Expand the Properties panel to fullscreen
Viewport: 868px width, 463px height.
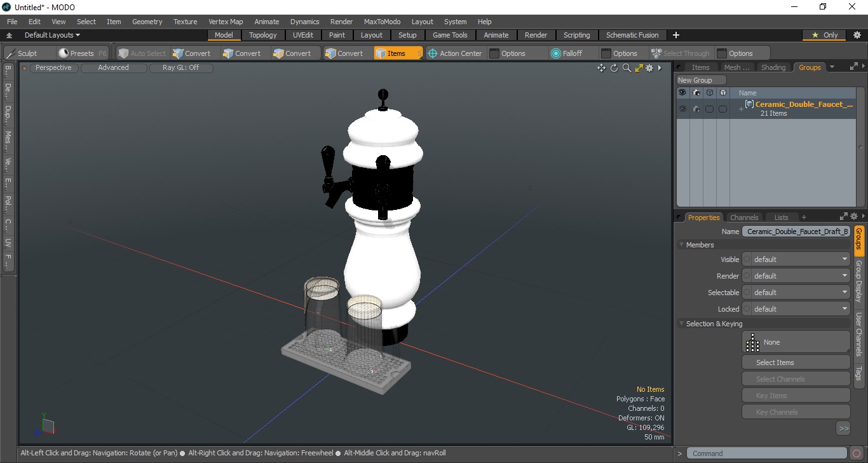pyautogui.click(x=844, y=217)
